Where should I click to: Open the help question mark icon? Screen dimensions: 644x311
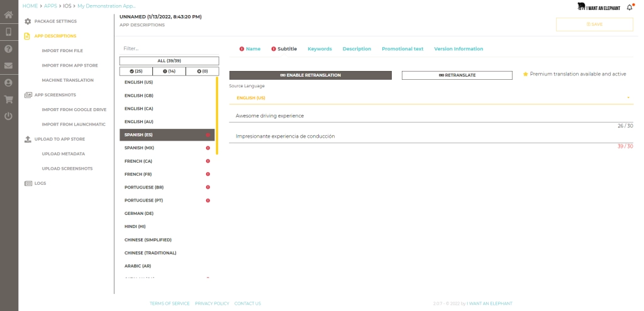coord(8,49)
